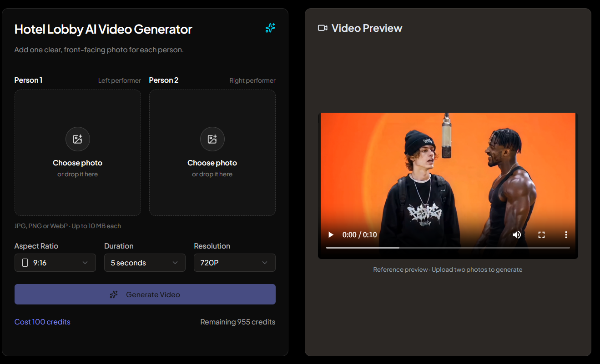Play the reference preview video
Viewport: 600px width, 364px height.
[331, 234]
